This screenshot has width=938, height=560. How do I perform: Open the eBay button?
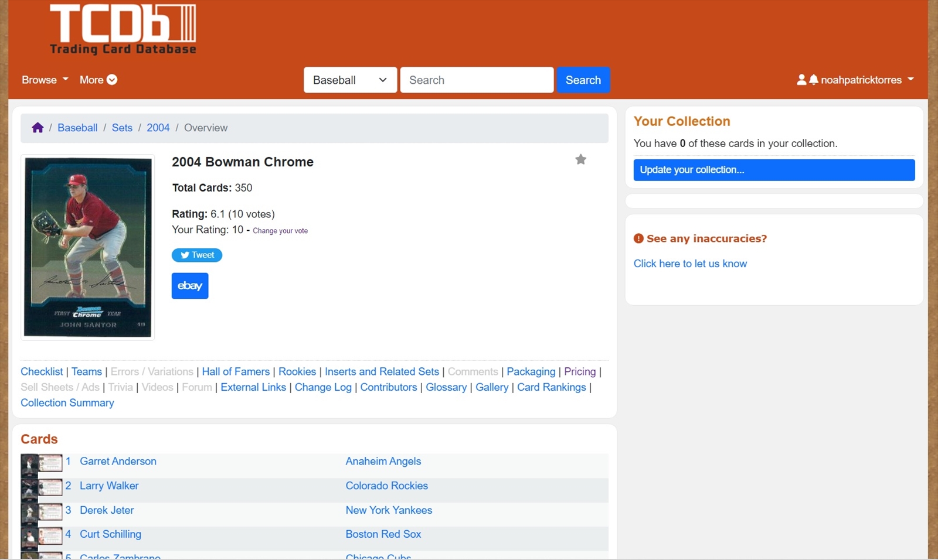pos(190,286)
